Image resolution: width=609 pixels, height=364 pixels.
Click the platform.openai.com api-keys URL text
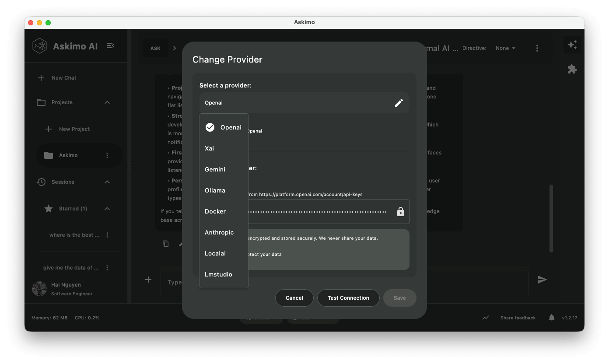click(311, 194)
